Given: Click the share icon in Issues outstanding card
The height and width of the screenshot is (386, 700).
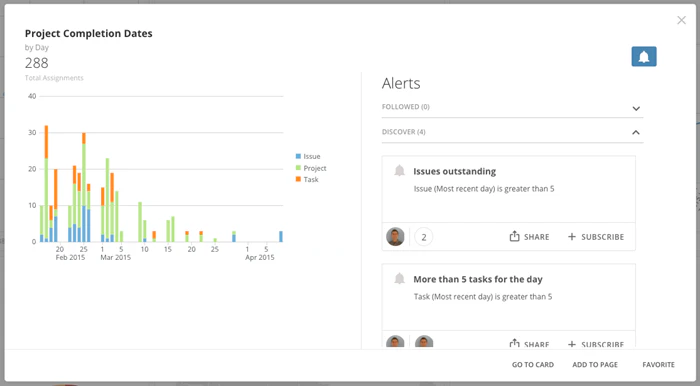Looking at the screenshot, I should (x=514, y=236).
